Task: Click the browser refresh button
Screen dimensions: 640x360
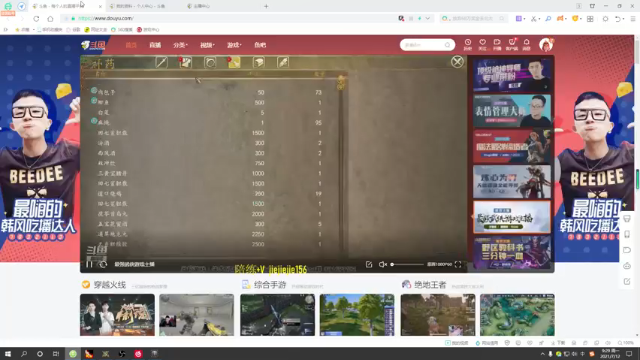Action: tap(36, 18)
